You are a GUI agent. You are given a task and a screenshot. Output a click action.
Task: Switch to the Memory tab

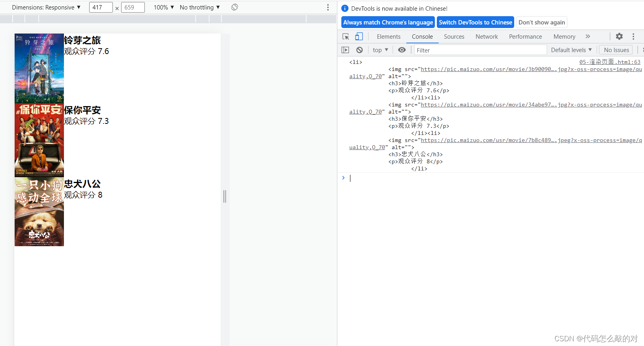point(564,37)
